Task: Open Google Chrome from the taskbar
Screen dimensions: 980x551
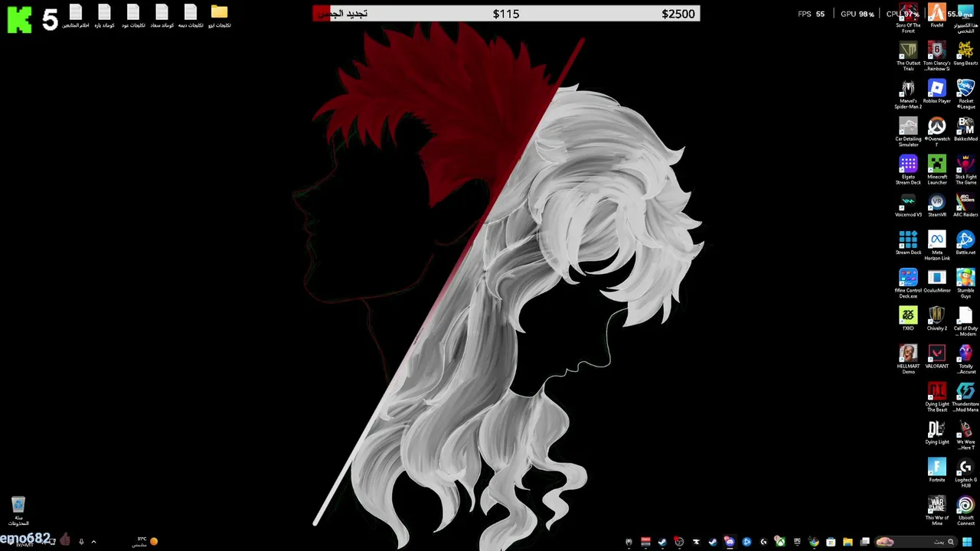Action: click(x=814, y=542)
